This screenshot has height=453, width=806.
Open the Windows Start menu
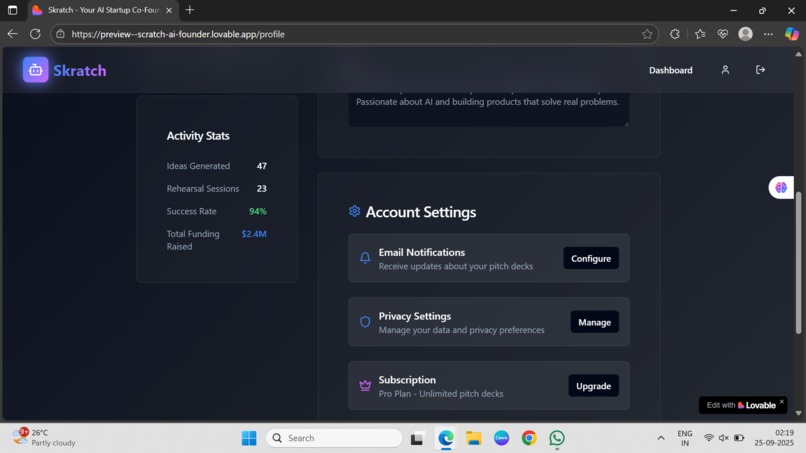pos(249,438)
